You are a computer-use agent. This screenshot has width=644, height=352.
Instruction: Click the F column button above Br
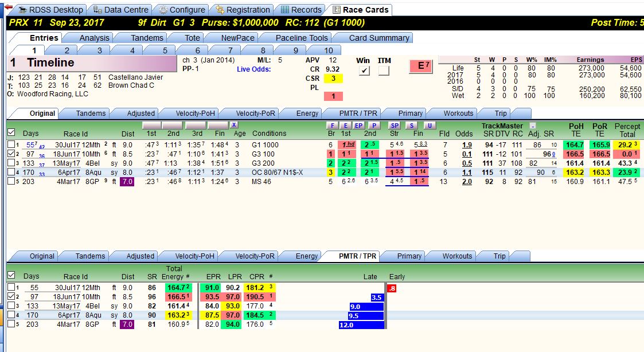332,126
